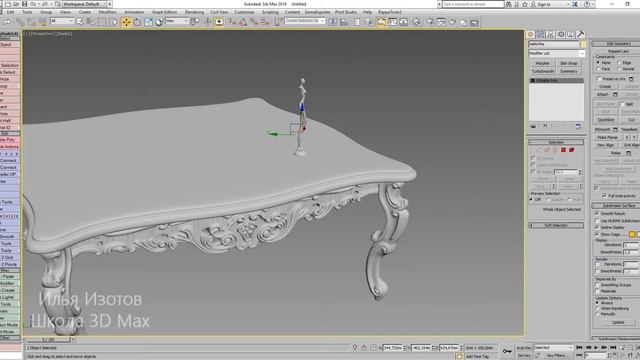
Task: Open the Utilities hammer panel tab
Action: tap(580, 35)
